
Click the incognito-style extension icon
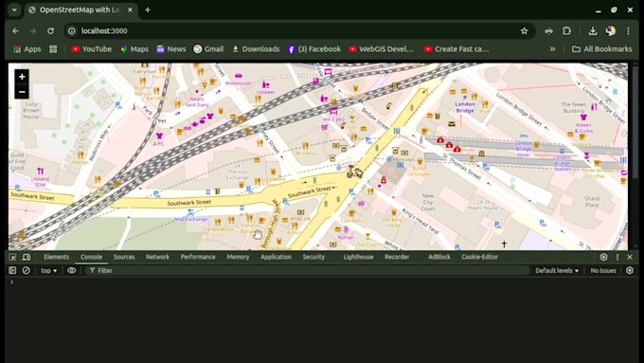pyautogui.click(x=548, y=31)
